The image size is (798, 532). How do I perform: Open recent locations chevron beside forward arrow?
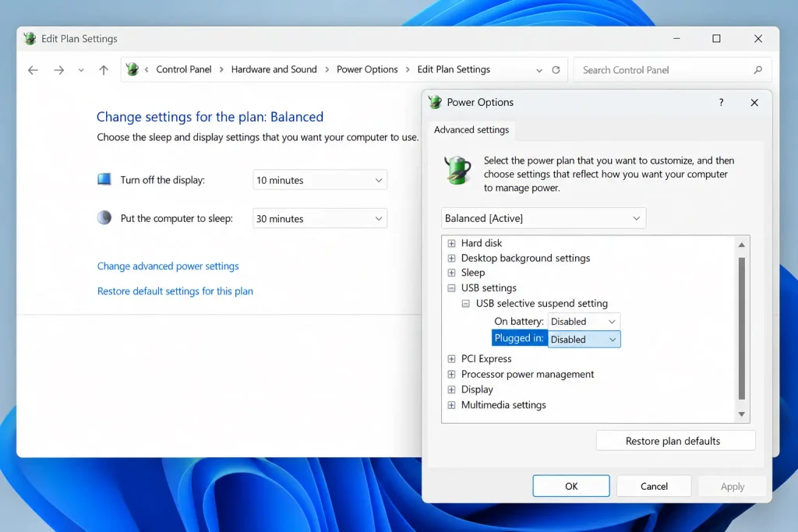click(81, 70)
